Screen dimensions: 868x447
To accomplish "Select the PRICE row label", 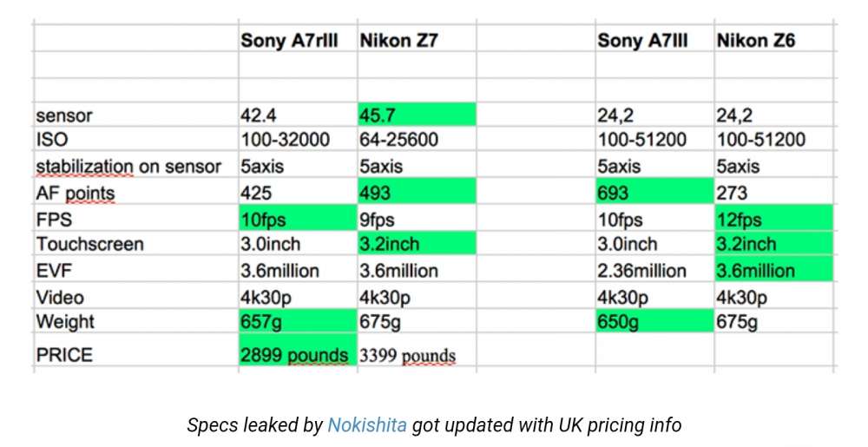I will (x=66, y=354).
